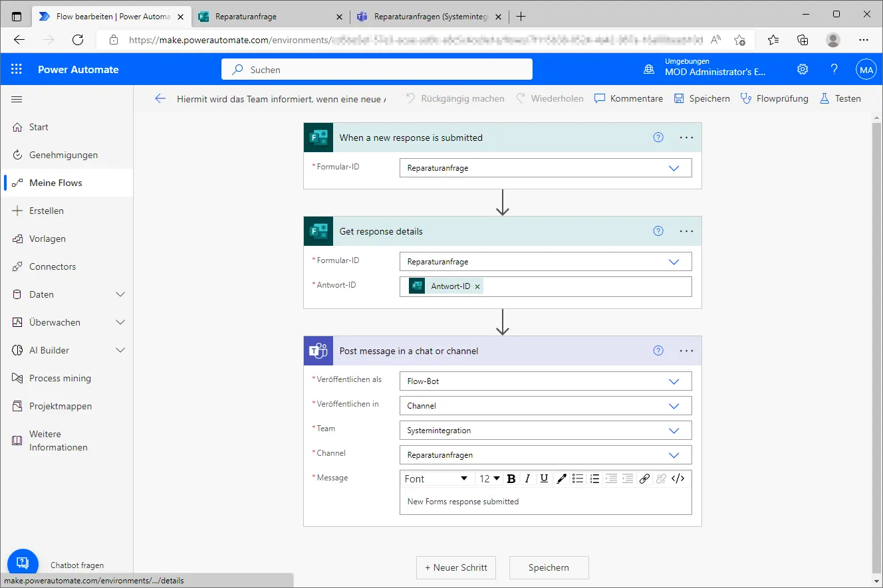Insert a bulleted list in Message editor
The width and height of the screenshot is (883, 588).
click(x=578, y=478)
